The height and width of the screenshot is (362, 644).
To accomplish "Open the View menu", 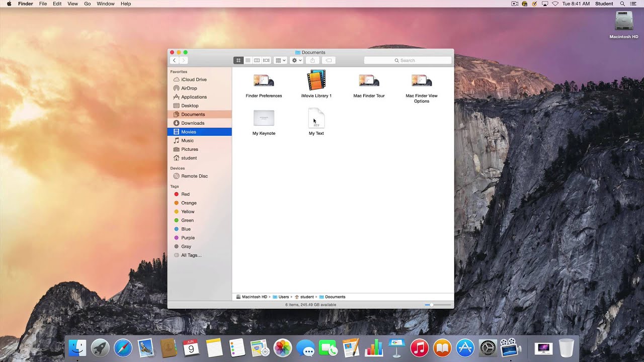I will click(73, 4).
